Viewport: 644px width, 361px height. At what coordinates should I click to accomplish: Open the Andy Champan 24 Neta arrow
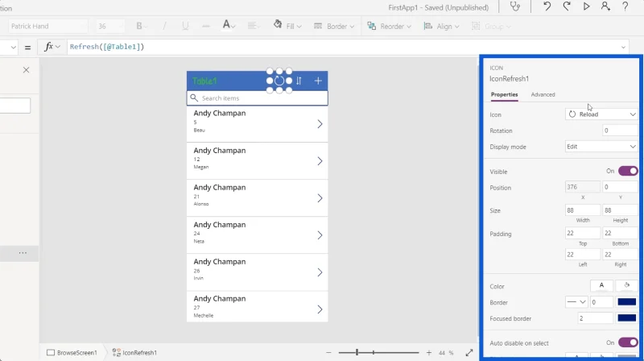coord(320,234)
